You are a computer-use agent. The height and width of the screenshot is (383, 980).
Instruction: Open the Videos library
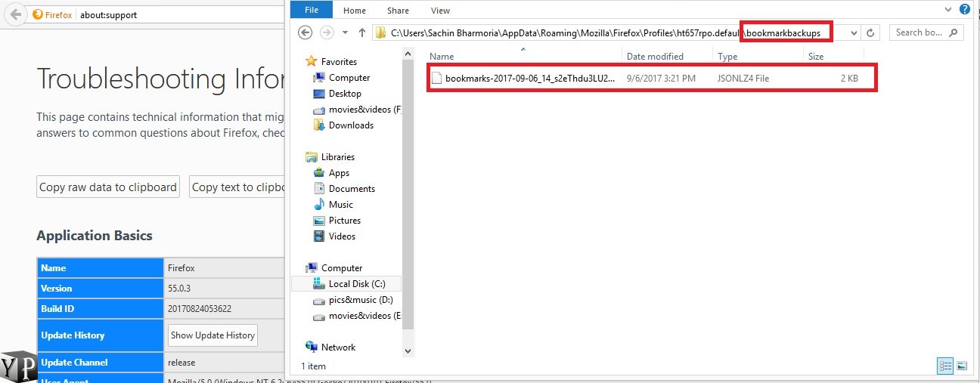point(342,236)
